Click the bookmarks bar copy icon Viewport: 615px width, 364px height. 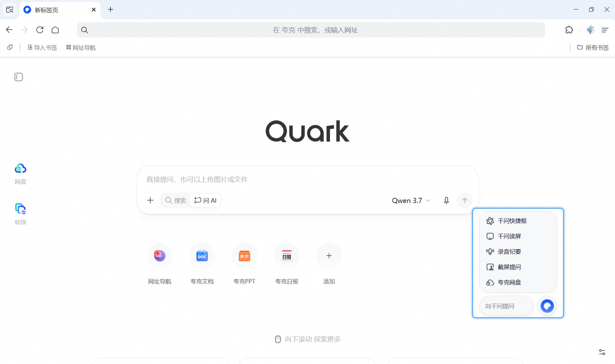[x=10, y=47]
